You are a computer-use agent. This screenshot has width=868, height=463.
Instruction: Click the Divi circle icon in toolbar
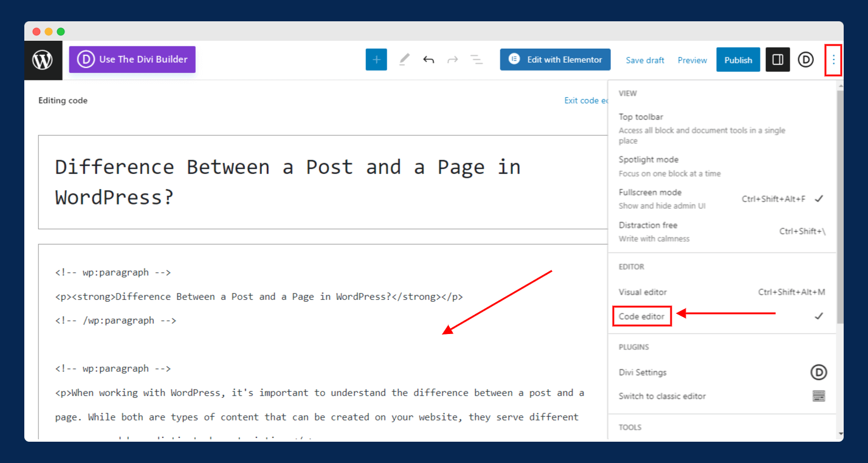point(805,60)
